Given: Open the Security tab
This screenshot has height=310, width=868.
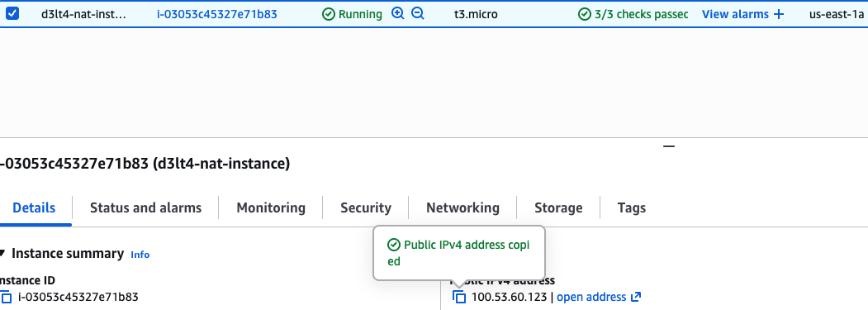Looking at the screenshot, I should (x=366, y=208).
